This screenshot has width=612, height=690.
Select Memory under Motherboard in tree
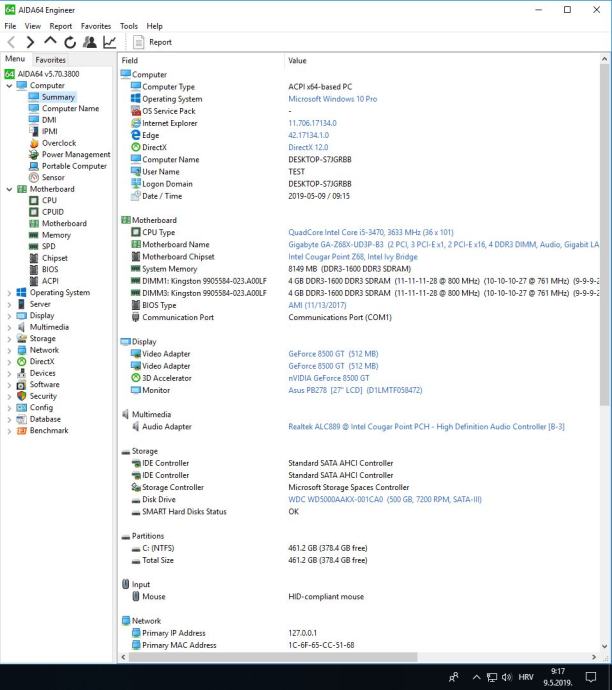[56, 235]
